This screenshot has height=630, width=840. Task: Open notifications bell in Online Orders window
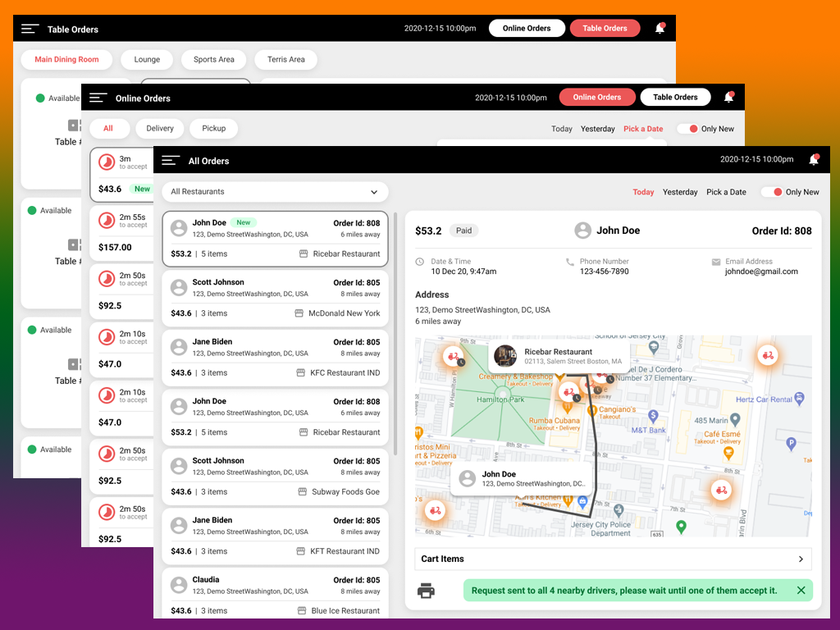pyautogui.click(x=728, y=97)
